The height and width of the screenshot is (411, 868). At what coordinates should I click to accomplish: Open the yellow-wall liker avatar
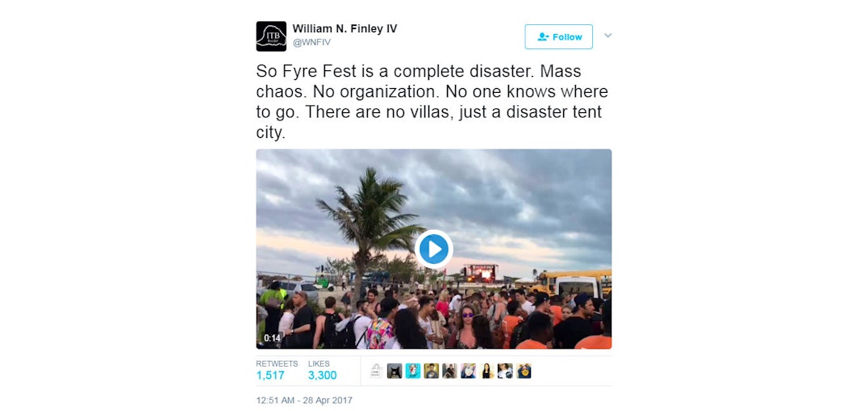[x=432, y=371]
